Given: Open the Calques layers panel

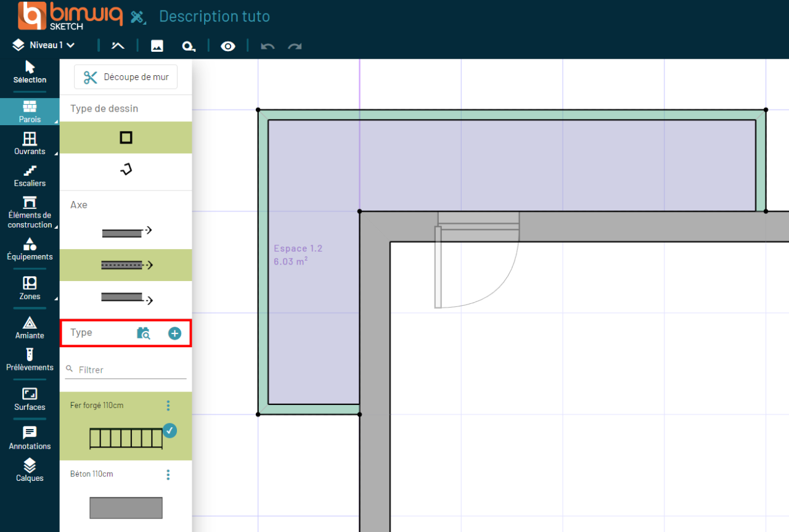Looking at the screenshot, I should tap(30, 470).
